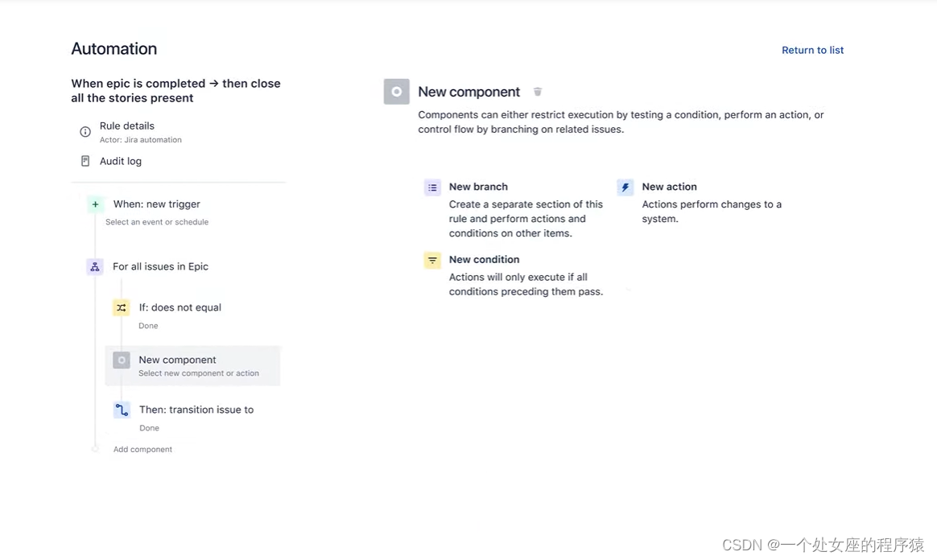Click the New branch list icon

432,187
